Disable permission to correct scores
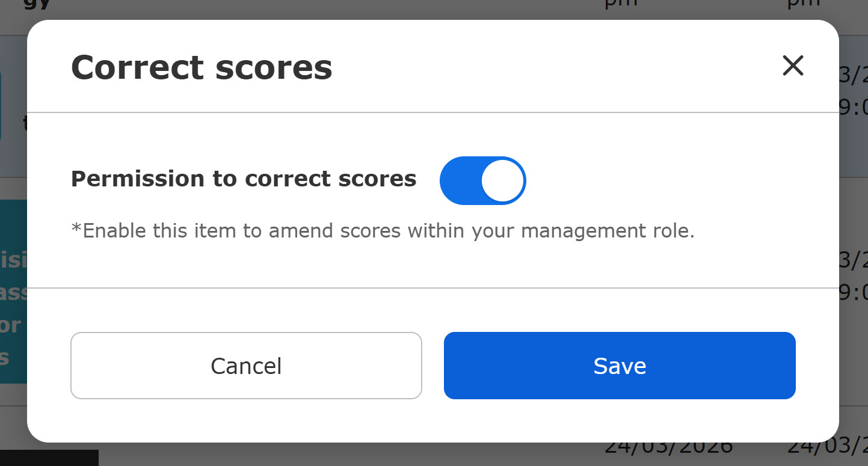Screen dimensions: 868x466 point(482,180)
